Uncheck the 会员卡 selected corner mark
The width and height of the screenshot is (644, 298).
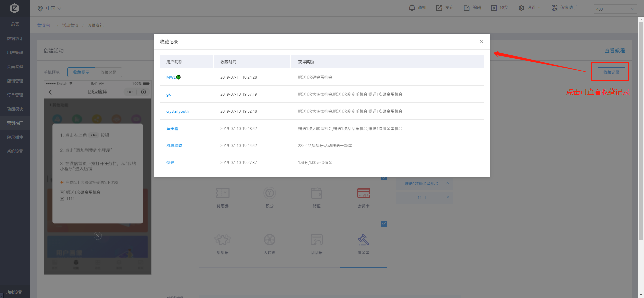pos(384,178)
